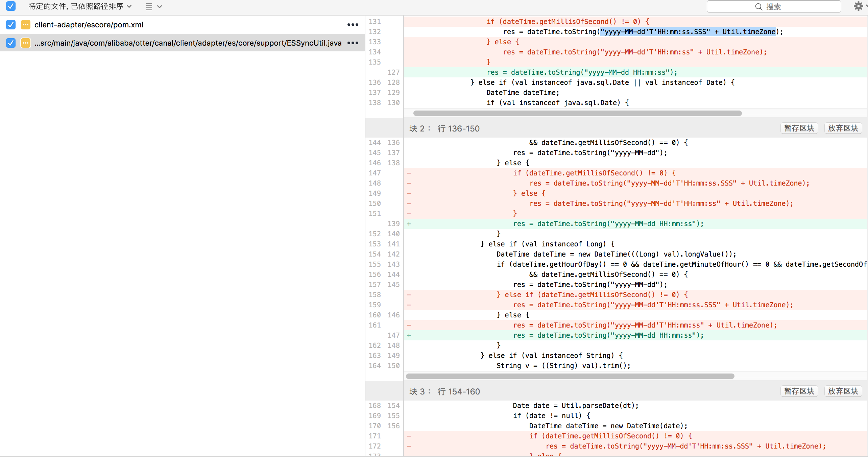
Task: Click the yellow modified-status icon beside pom.xml
Action: pos(25,25)
